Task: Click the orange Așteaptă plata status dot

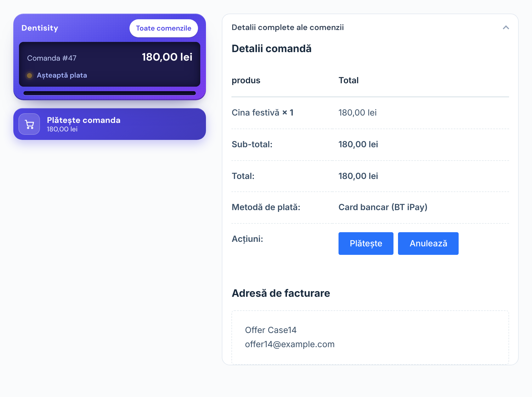Action: [29, 76]
